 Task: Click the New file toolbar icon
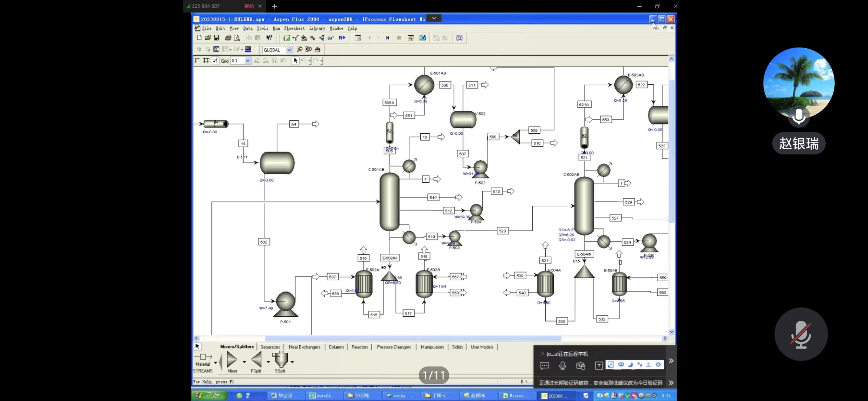(x=199, y=38)
